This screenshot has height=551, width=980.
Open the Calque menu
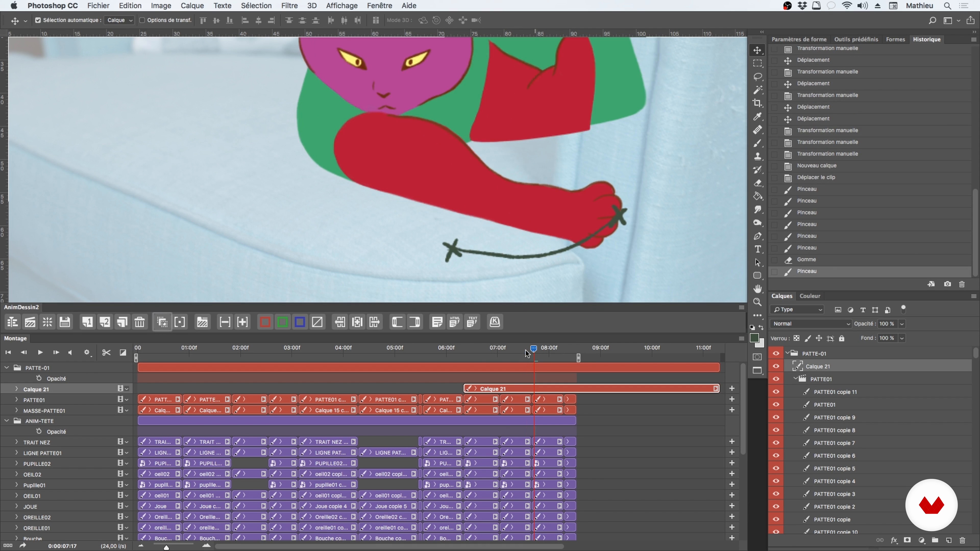coord(192,6)
